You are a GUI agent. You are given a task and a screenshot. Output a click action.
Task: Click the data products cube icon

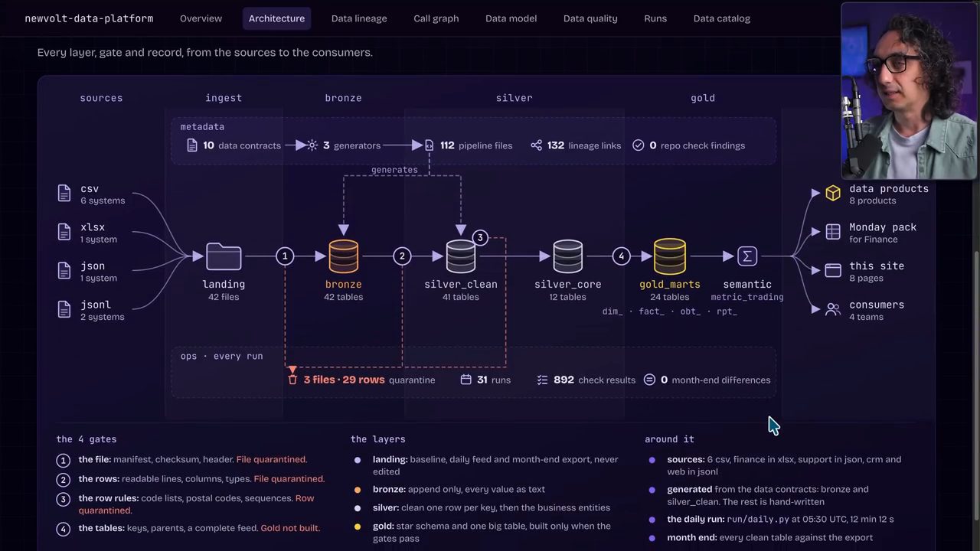(833, 194)
